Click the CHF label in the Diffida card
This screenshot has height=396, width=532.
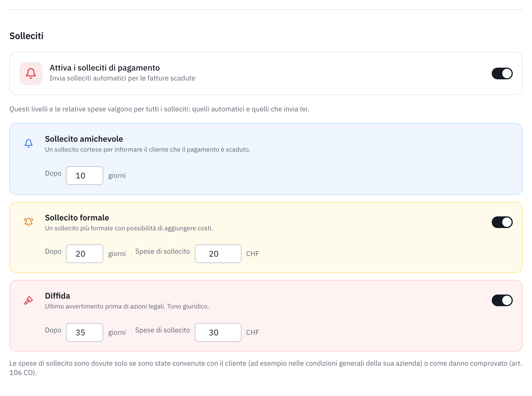point(253,332)
